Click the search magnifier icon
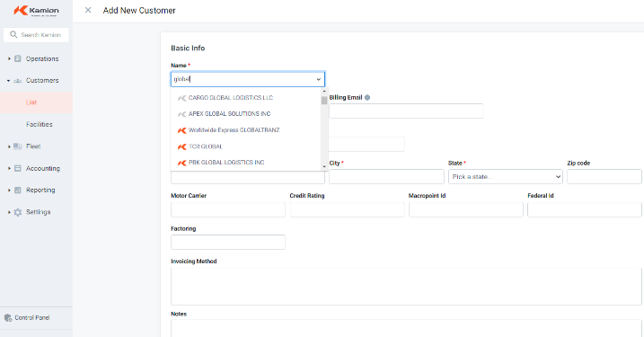 13,34
